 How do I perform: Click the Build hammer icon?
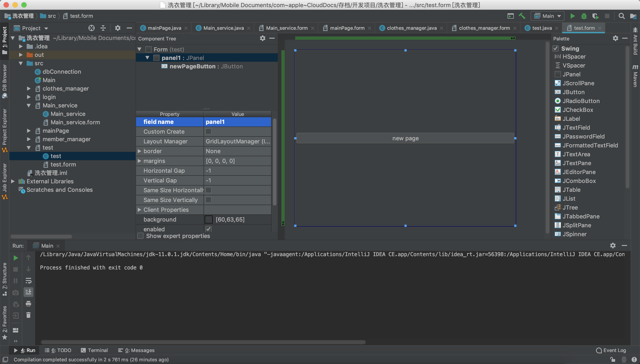(x=522, y=16)
